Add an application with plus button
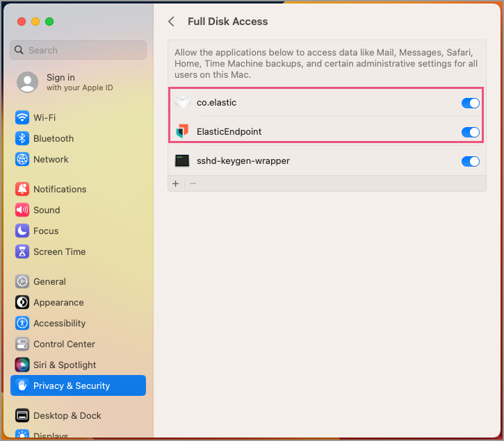 pos(176,183)
